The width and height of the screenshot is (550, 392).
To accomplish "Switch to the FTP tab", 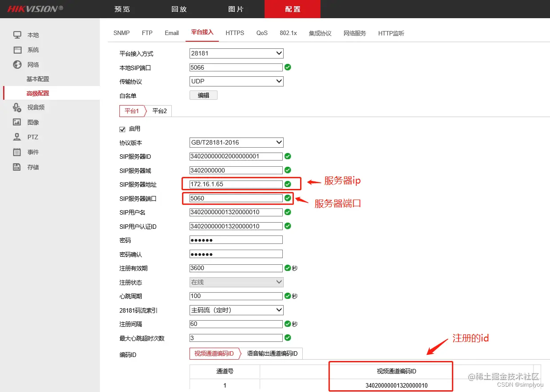I will [147, 33].
